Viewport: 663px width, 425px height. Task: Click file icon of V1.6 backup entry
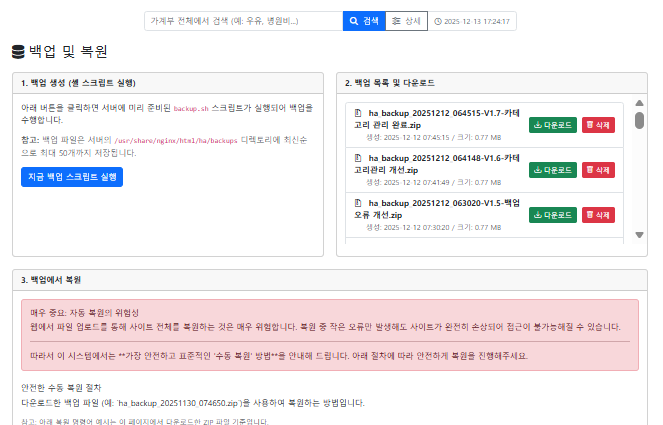coord(358,158)
